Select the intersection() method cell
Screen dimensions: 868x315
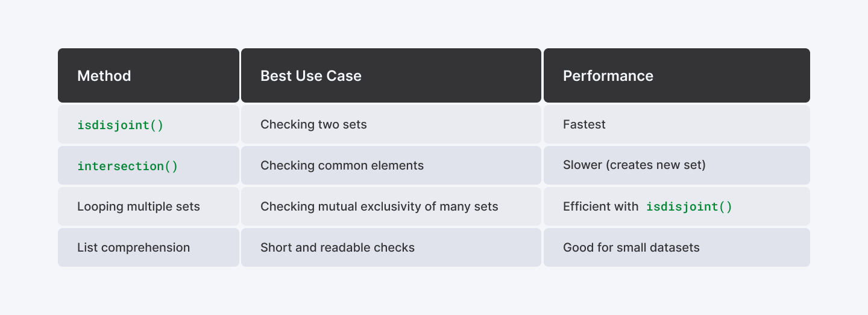(148, 165)
